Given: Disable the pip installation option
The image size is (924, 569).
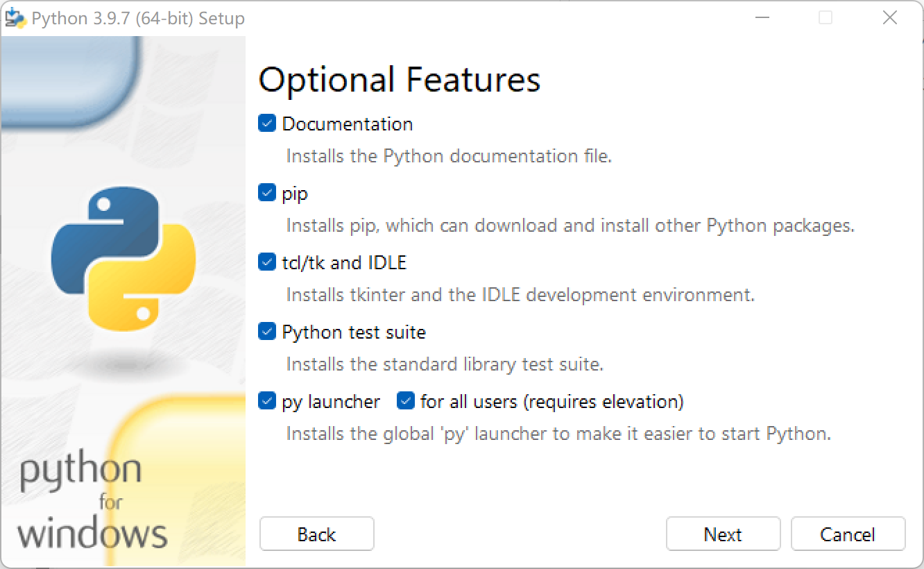Looking at the screenshot, I should point(266,192).
